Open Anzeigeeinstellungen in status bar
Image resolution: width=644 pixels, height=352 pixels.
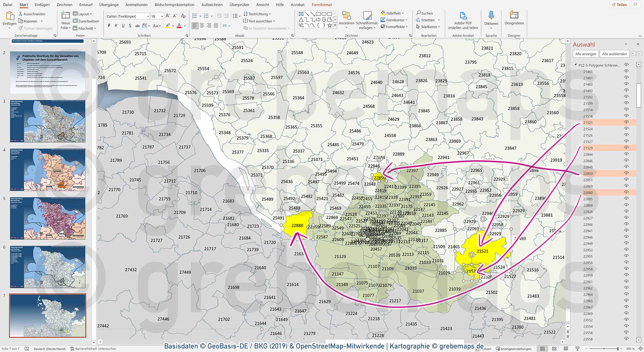(x=513, y=348)
